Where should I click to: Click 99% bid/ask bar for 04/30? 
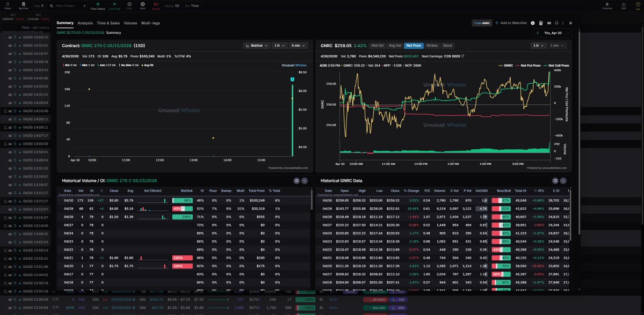(x=183, y=200)
